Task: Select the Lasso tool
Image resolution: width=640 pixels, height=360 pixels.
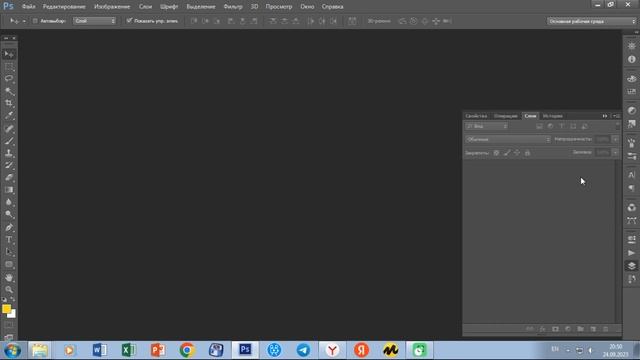Action: [x=9, y=78]
